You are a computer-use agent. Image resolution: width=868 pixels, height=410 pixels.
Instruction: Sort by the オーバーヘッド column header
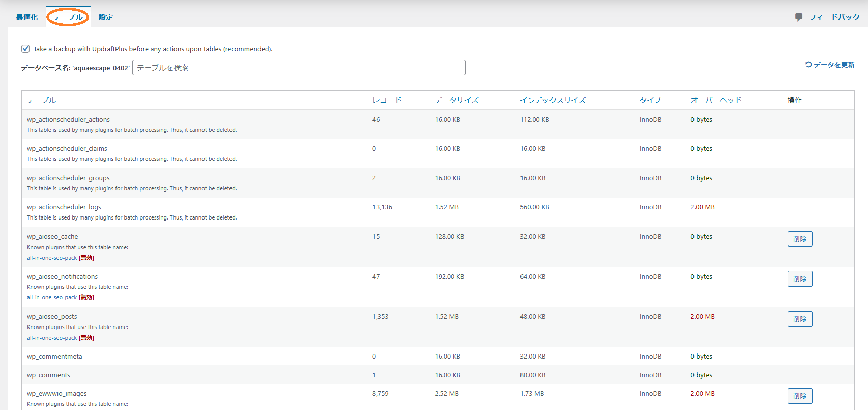point(716,100)
